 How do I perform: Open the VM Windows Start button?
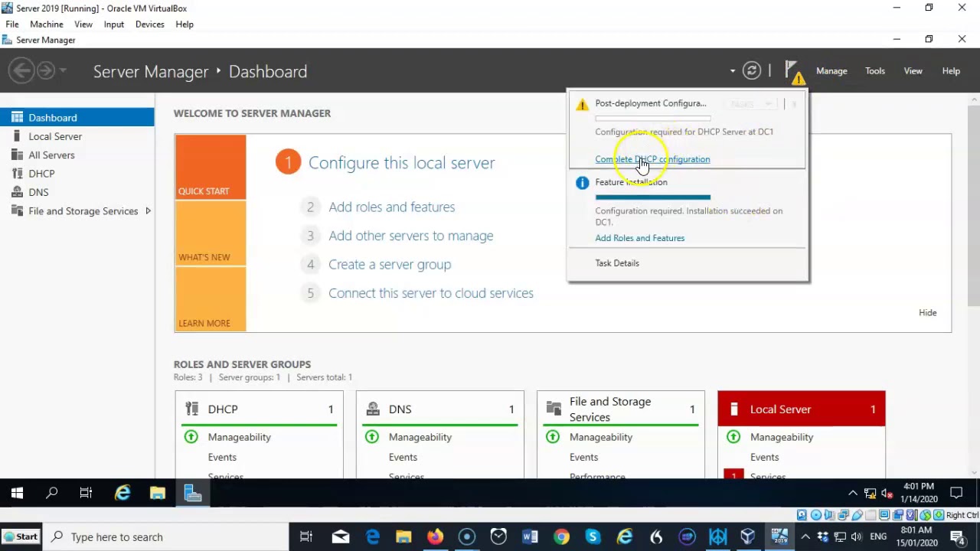[17, 494]
